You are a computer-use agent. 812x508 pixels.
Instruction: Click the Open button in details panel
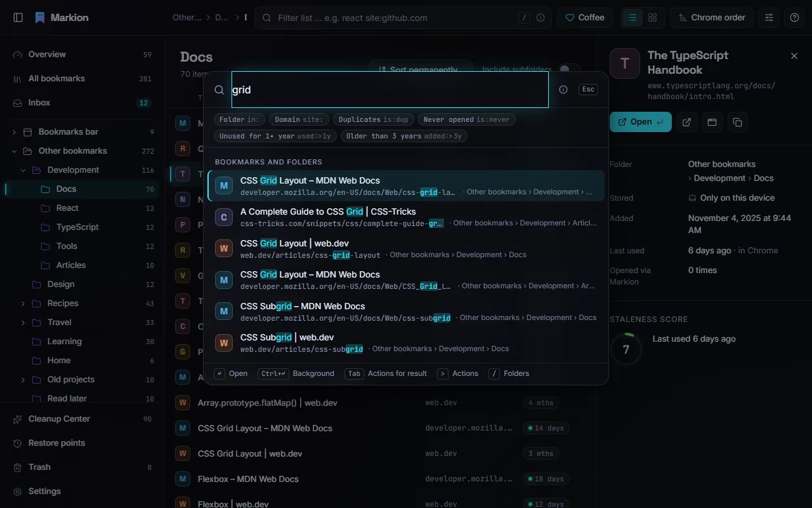(x=640, y=122)
